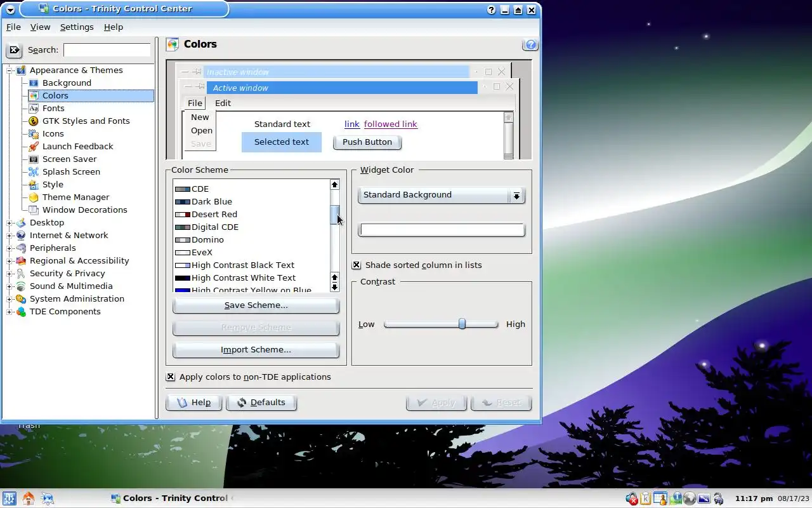Open the View menu
Image resolution: width=812 pixels, height=508 pixels.
click(x=40, y=27)
